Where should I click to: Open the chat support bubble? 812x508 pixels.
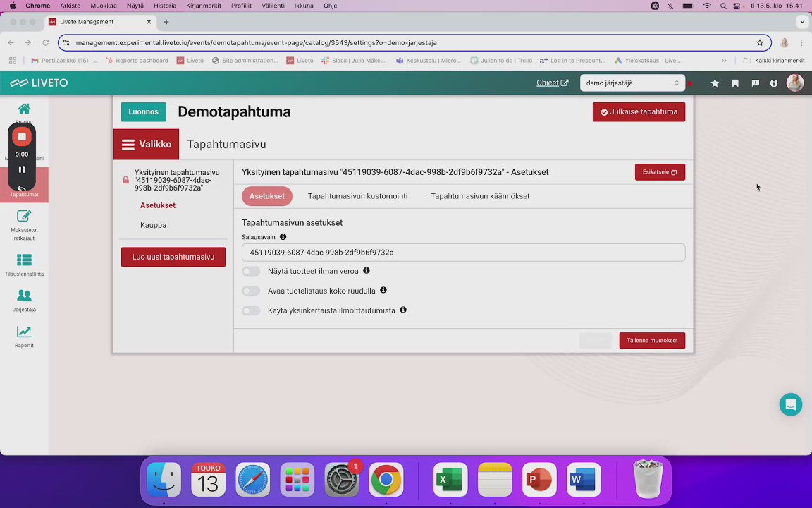point(790,405)
